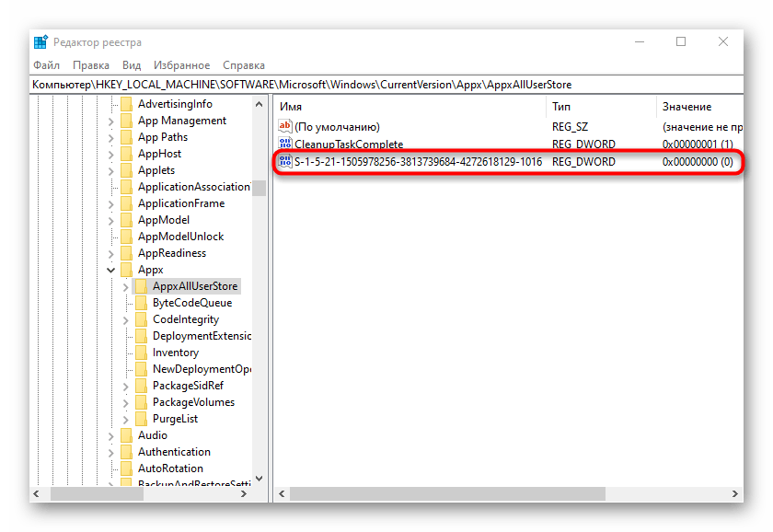Click the string icon of (По умолчанию) value
This screenshot has height=532, width=773.
pyautogui.click(x=285, y=126)
